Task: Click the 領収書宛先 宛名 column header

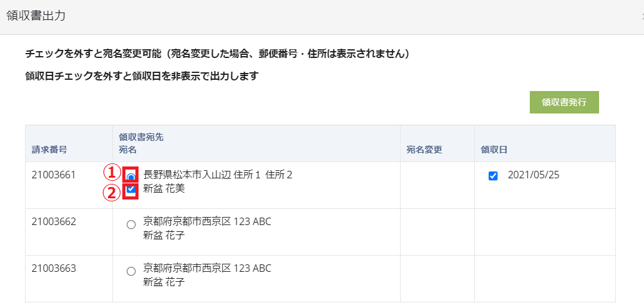Action: (141, 143)
